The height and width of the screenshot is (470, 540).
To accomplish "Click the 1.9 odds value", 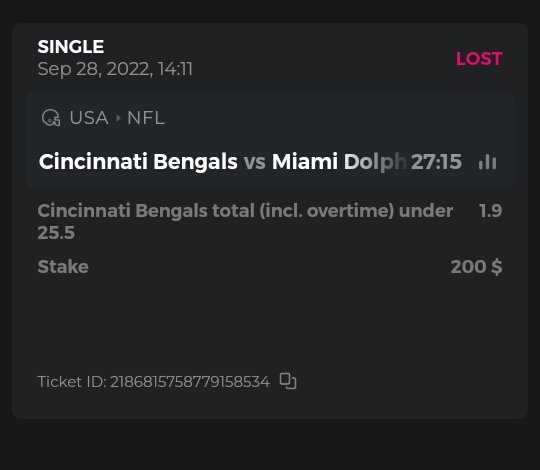I will pyautogui.click(x=491, y=210).
